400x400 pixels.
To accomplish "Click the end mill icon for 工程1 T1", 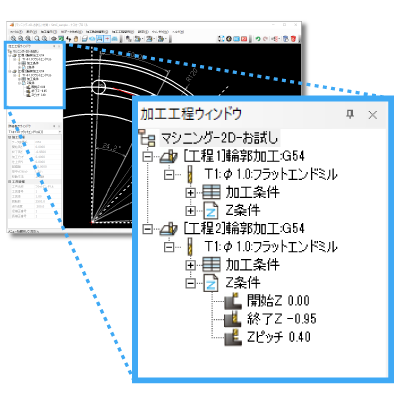I will (x=190, y=174).
